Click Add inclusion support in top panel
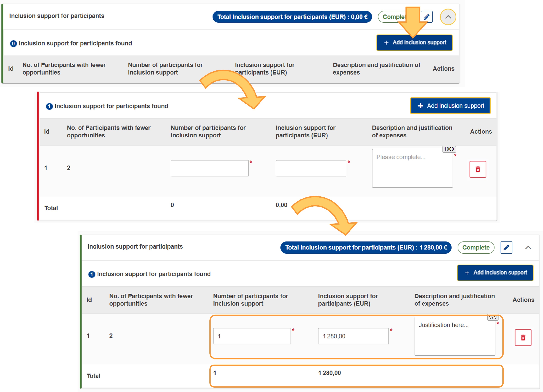 (414, 43)
